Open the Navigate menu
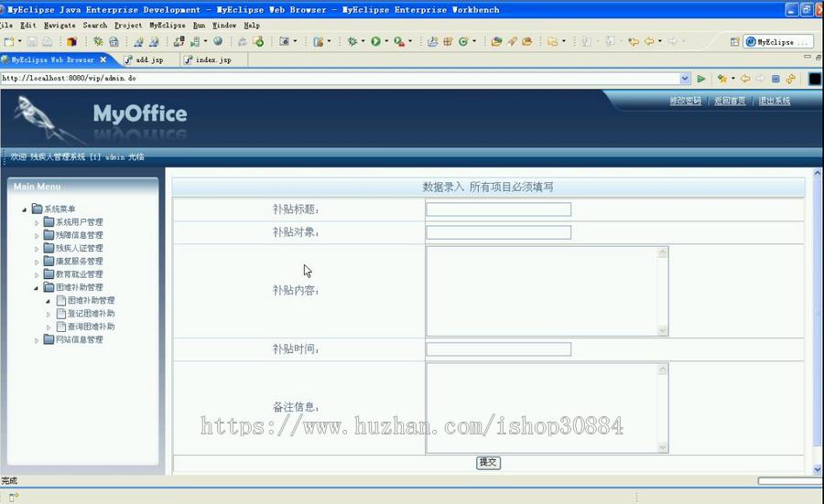 60,26
